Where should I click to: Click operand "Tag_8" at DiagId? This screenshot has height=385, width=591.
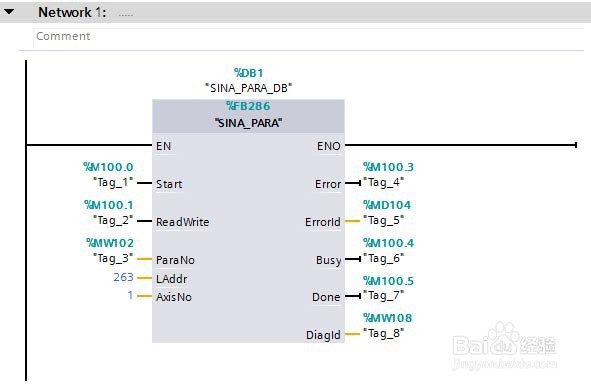coord(384,333)
